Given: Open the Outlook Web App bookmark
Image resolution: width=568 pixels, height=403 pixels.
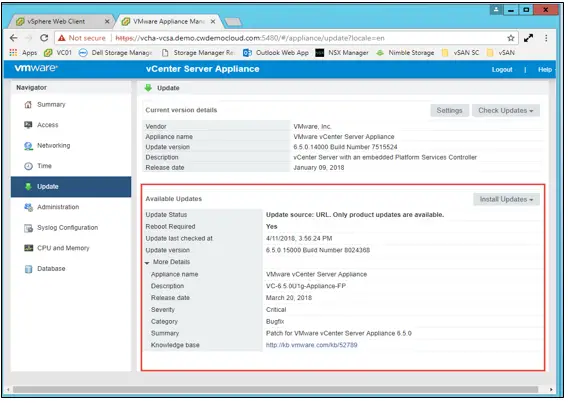Looking at the screenshot, I should (x=276, y=53).
